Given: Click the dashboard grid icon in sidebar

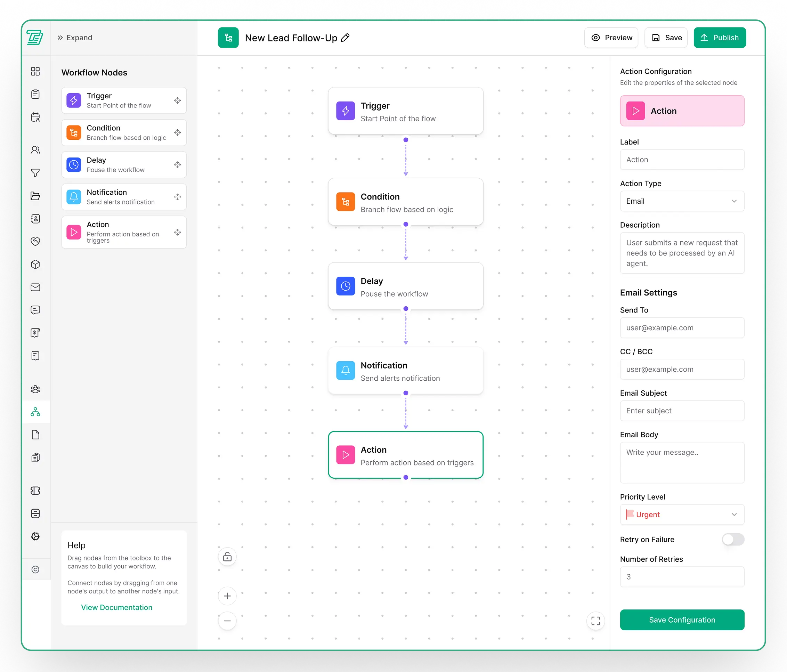Looking at the screenshot, I should [35, 71].
